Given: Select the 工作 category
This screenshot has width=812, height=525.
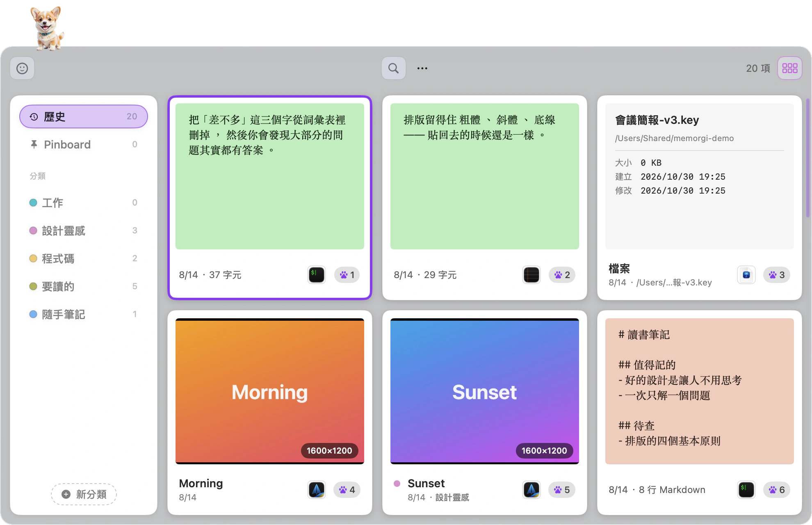Looking at the screenshot, I should pos(84,203).
